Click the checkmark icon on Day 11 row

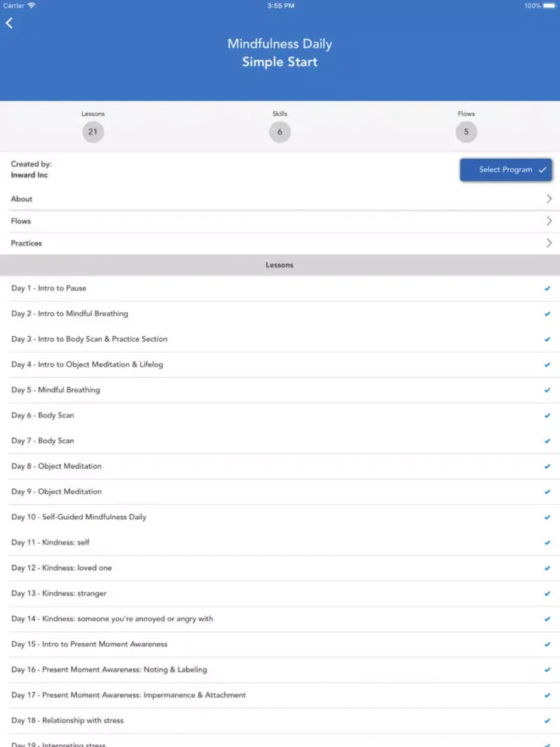click(547, 542)
